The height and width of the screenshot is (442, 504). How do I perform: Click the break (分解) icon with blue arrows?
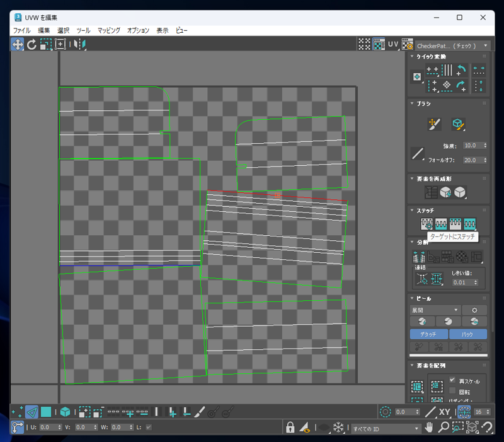[419, 257]
